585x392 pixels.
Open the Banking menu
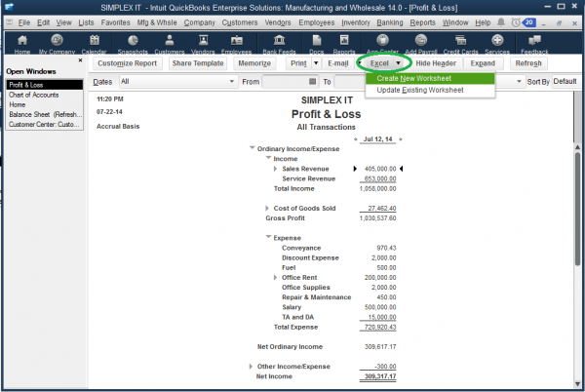pos(390,22)
